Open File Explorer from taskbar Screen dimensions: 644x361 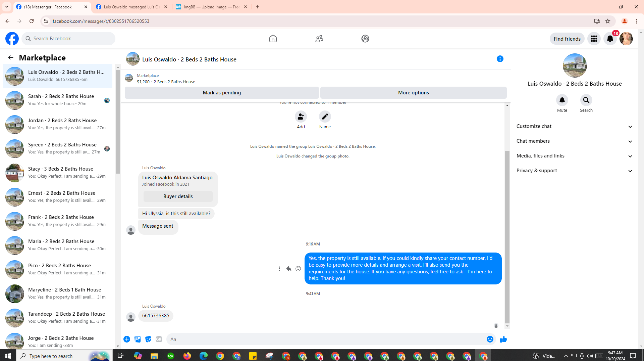click(154, 356)
